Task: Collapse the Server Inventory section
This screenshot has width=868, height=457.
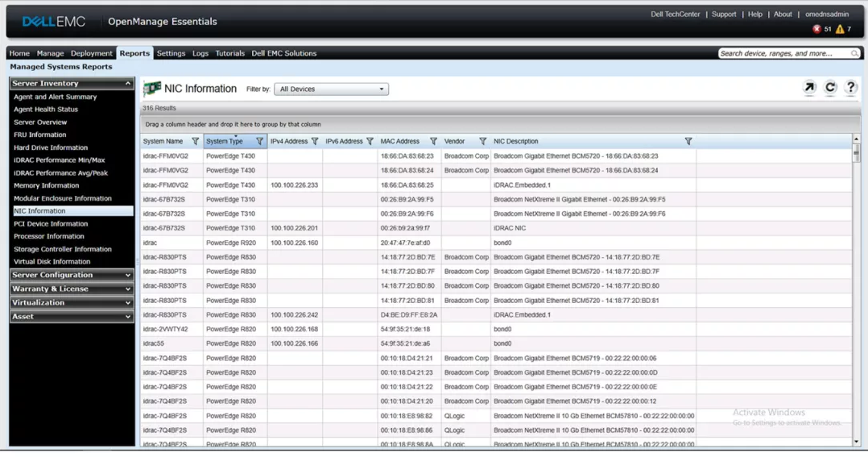Action: [x=72, y=83]
